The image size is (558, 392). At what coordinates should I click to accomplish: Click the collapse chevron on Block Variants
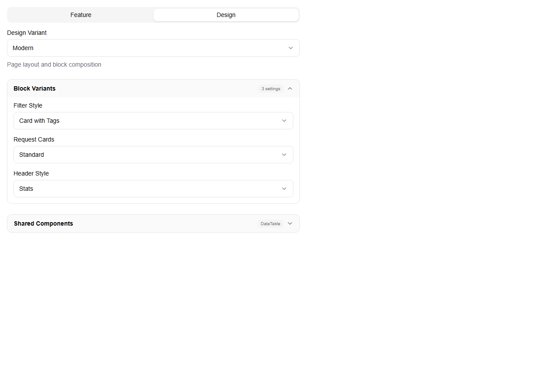pyautogui.click(x=290, y=88)
